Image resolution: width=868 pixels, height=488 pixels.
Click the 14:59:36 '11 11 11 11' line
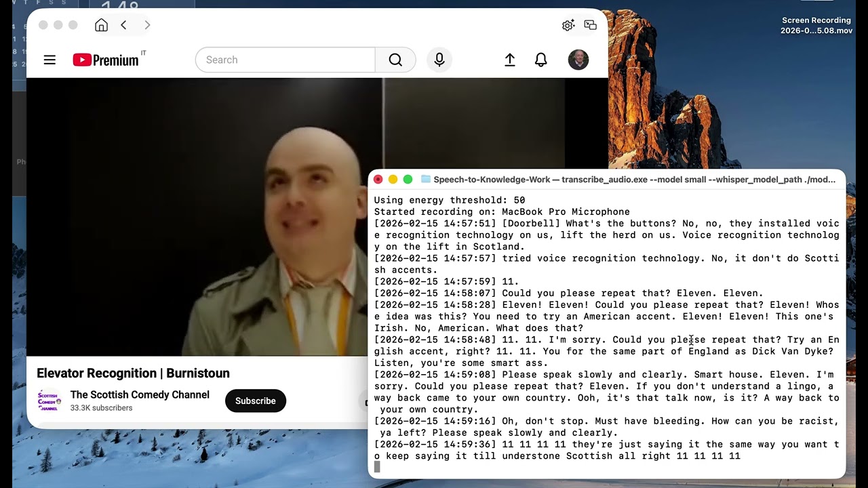[607, 450]
